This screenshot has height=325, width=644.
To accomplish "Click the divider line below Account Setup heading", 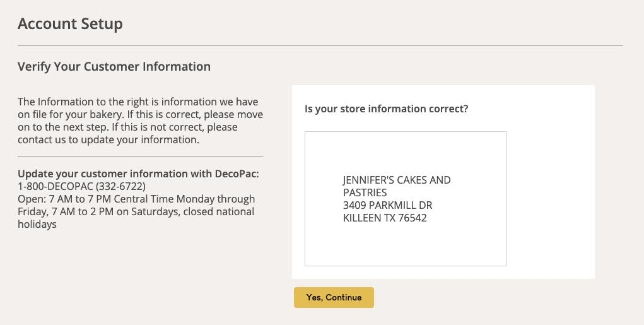I will point(320,46).
